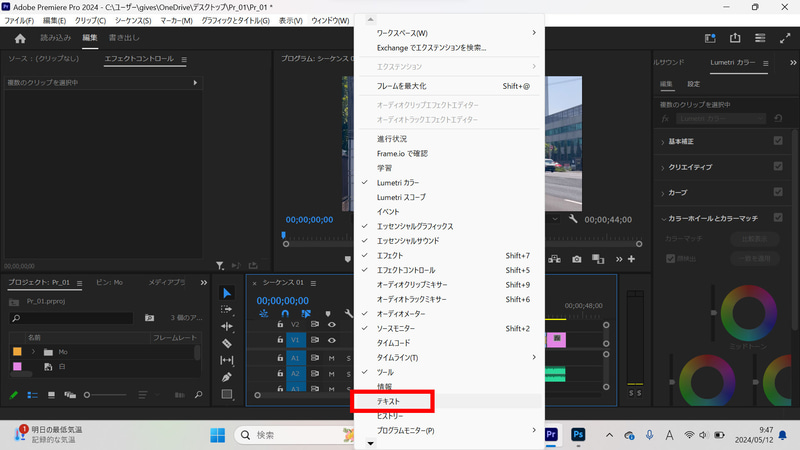Go to the Home screen icon
The width and height of the screenshot is (800, 450).
[x=20, y=38]
